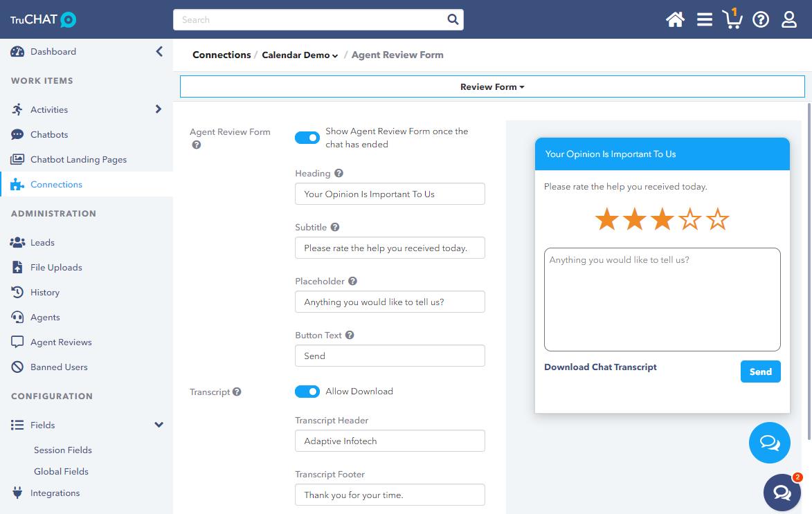Click the Placeholder text field

point(390,302)
